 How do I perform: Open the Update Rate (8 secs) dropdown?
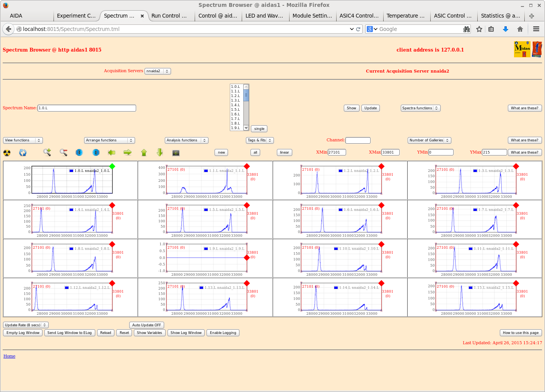pyautogui.click(x=26, y=325)
